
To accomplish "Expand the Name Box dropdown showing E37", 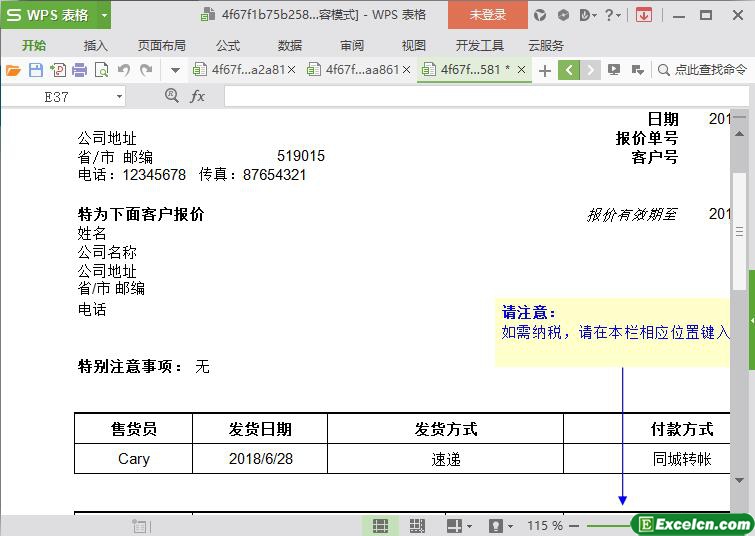I will pos(119,96).
